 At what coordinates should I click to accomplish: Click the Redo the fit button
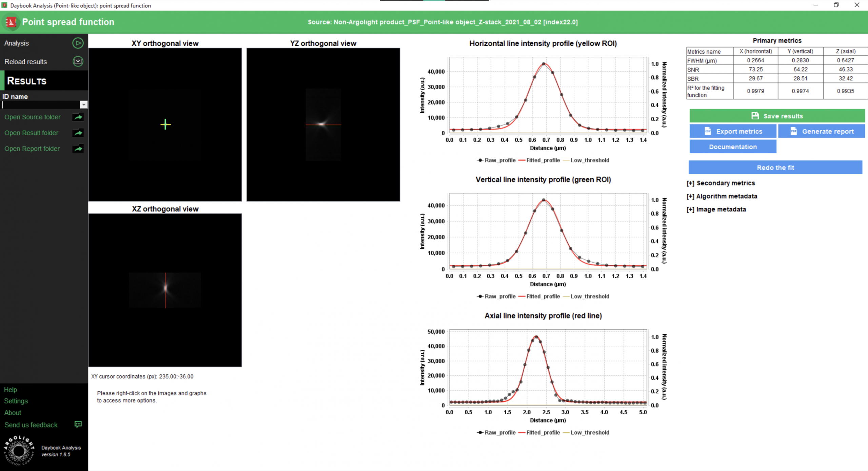(775, 168)
